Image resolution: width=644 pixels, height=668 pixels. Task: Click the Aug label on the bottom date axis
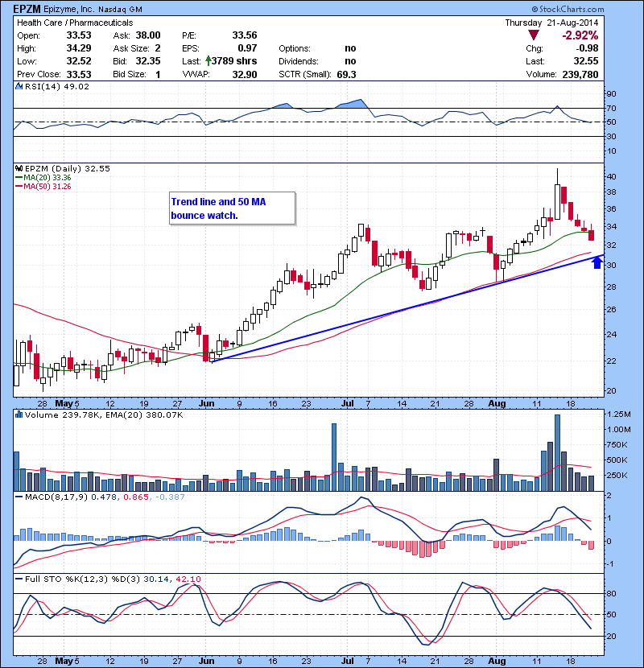(x=497, y=661)
